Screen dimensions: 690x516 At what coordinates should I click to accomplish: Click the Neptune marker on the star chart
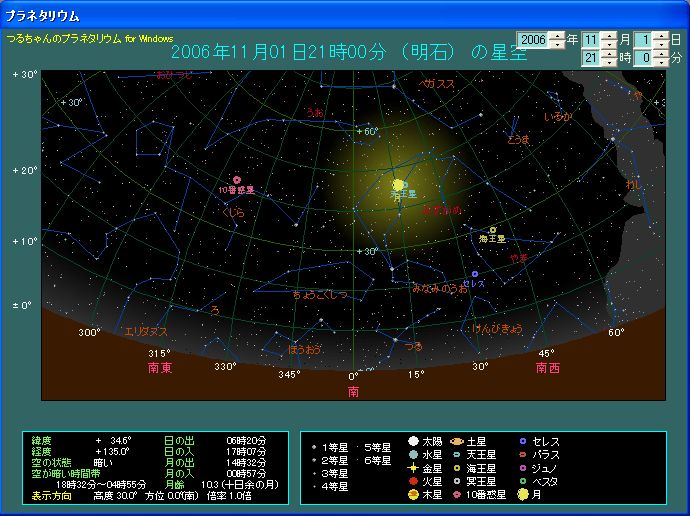(x=492, y=230)
